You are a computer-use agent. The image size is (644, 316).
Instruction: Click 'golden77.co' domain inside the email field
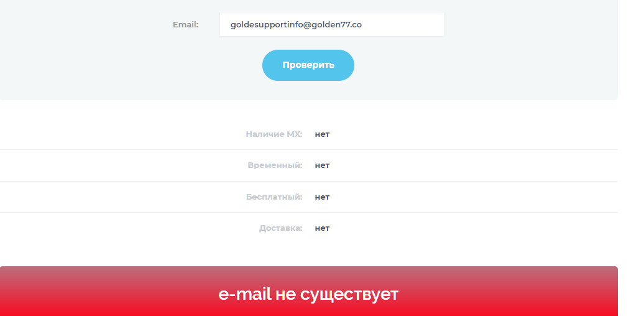[336, 25]
